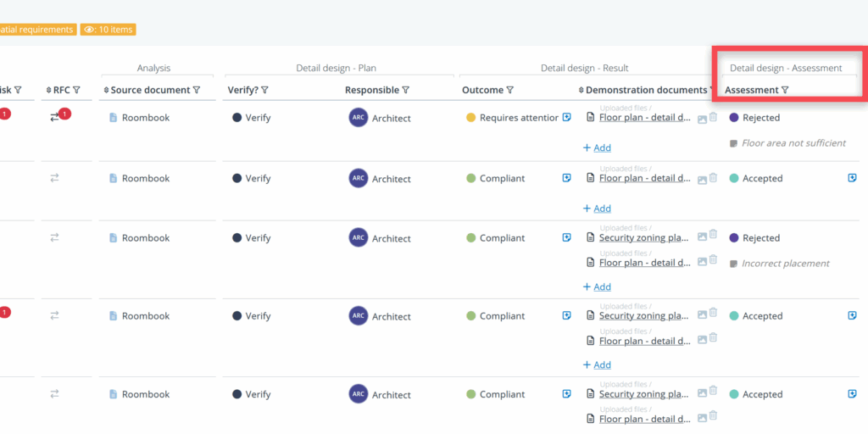
Task: Click the comment icon beside first Accepted assessment
Action: 852,178
